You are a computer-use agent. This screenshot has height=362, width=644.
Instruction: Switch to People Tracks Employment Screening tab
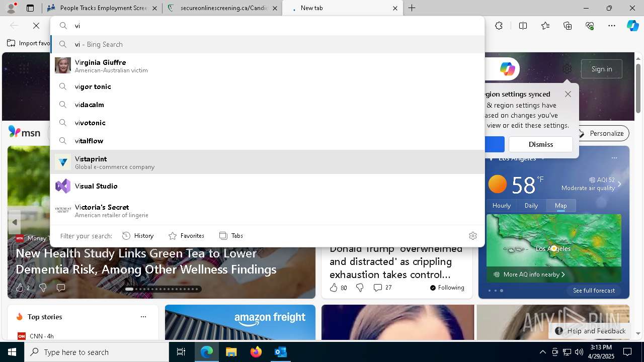pyautogui.click(x=103, y=8)
